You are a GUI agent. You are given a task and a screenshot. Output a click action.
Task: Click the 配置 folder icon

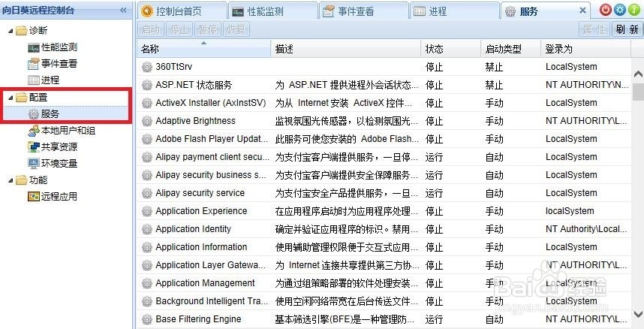tap(21, 98)
